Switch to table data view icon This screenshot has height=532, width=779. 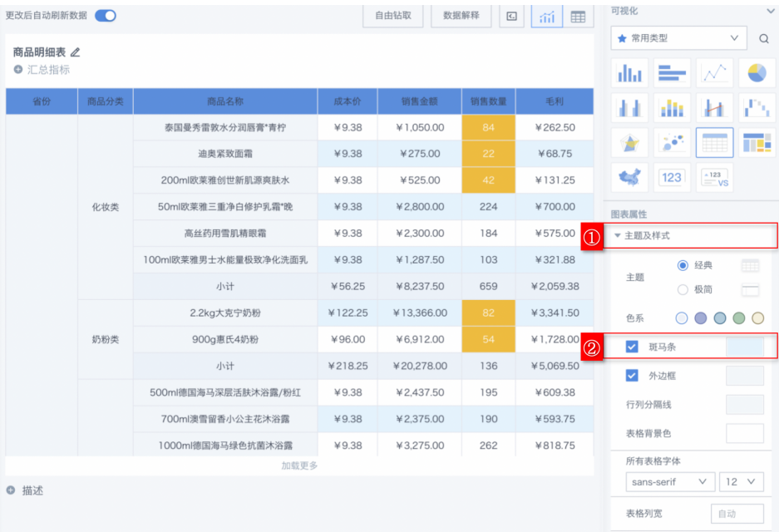[578, 17]
